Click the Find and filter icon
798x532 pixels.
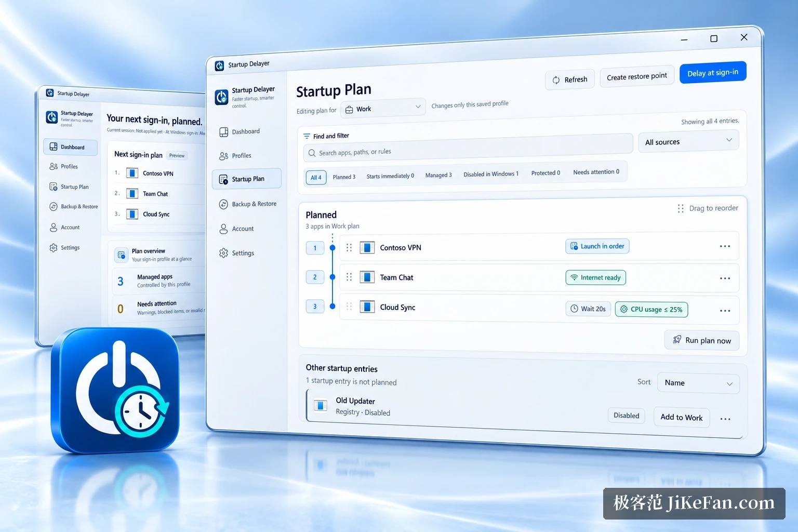[x=307, y=136]
